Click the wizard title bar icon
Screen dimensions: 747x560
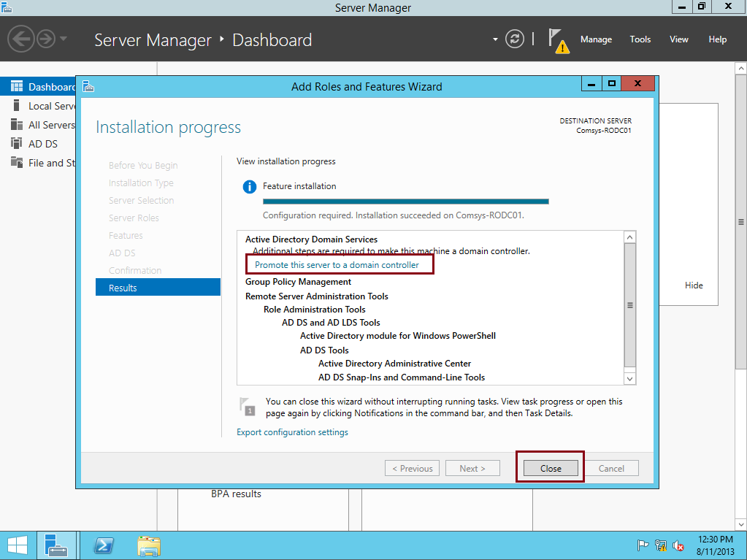coord(88,87)
